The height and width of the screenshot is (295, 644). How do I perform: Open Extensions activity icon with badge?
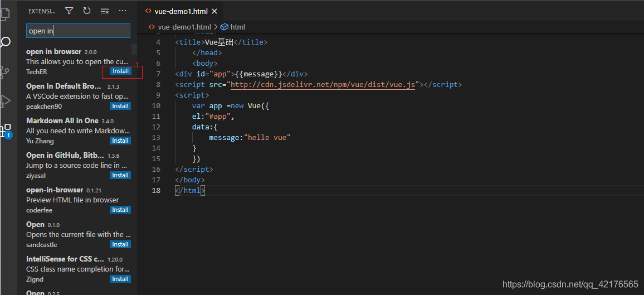(x=6, y=132)
